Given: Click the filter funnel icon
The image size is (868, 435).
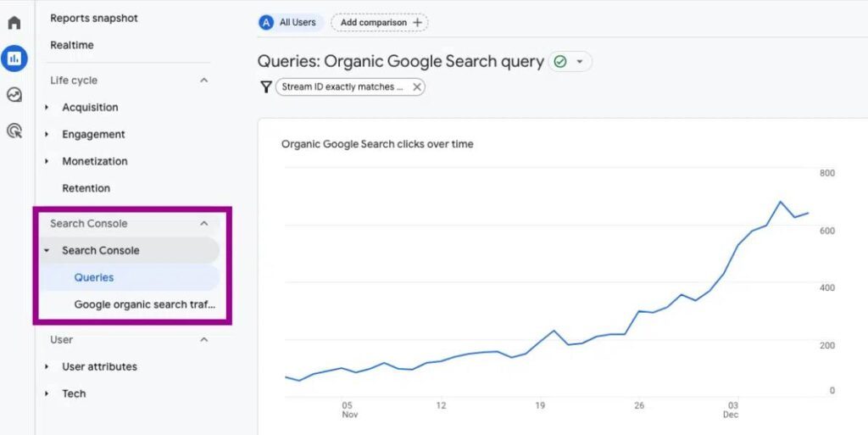Looking at the screenshot, I should [266, 86].
